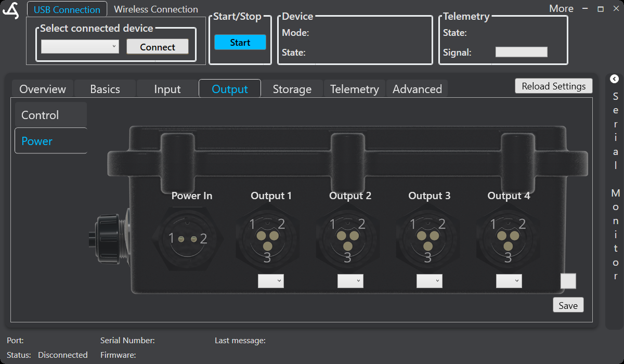Click the Firmware label

(x=118, y=355)
